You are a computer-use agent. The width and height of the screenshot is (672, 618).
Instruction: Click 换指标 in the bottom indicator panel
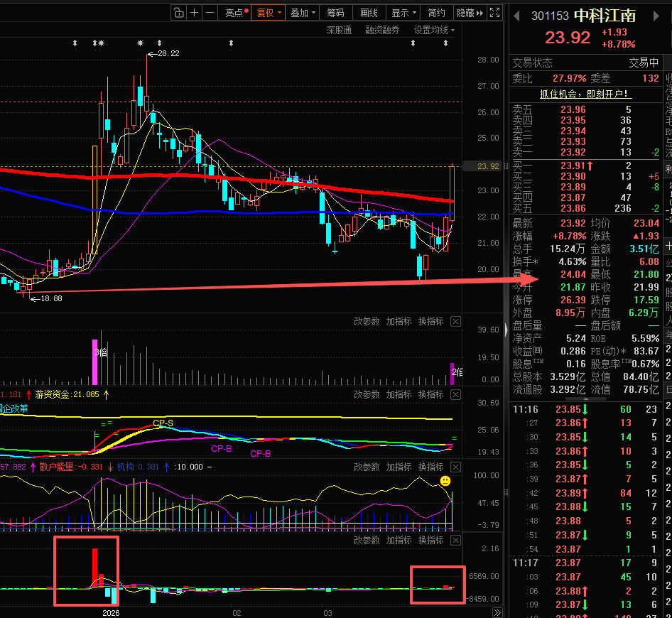[x=430, y=540]
